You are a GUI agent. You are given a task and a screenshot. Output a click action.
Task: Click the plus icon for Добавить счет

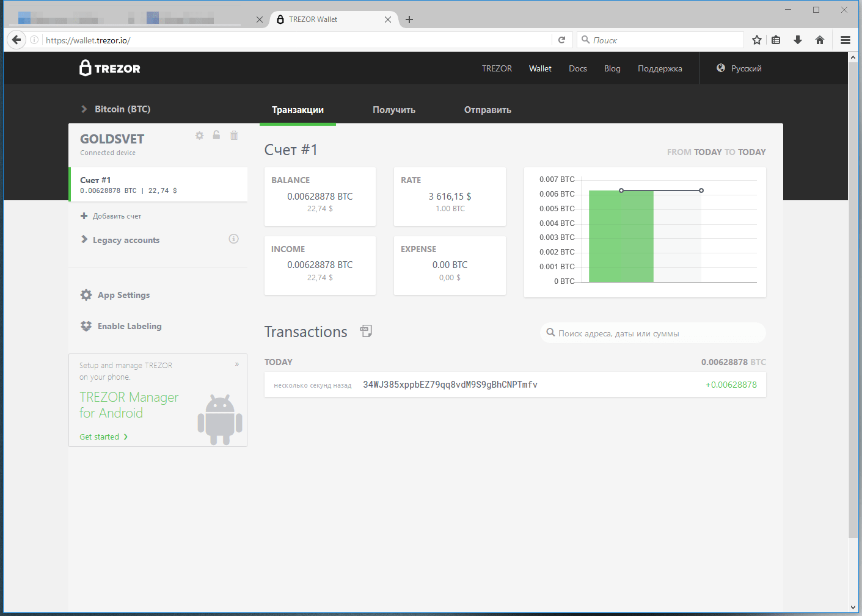coord(84,216)
